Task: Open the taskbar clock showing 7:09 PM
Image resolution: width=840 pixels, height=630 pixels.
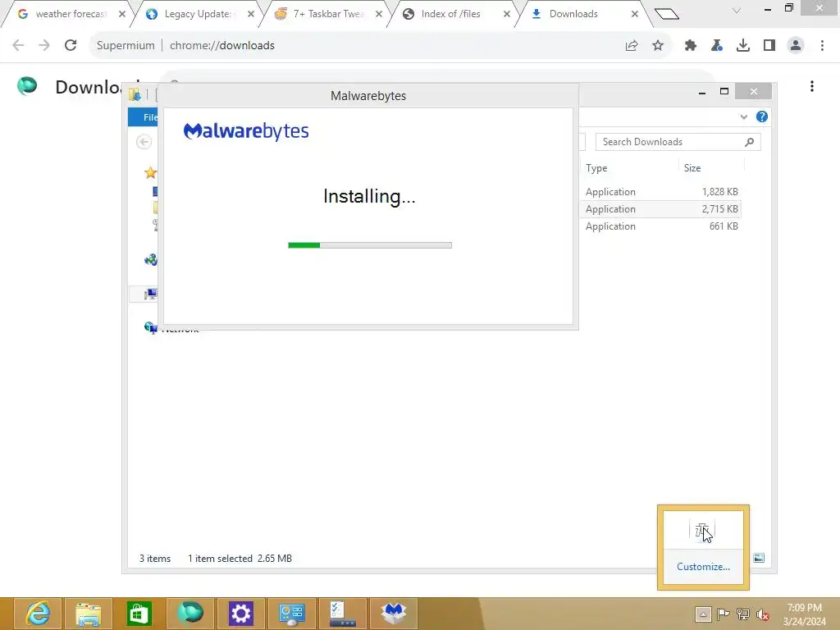Action: click(x=804, y=614)
